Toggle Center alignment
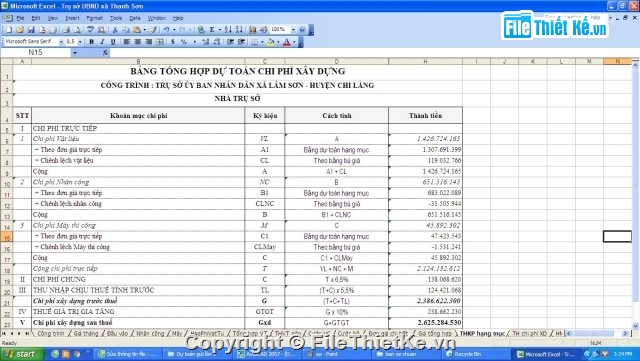 pyautogui.click(x=138, y=42)
